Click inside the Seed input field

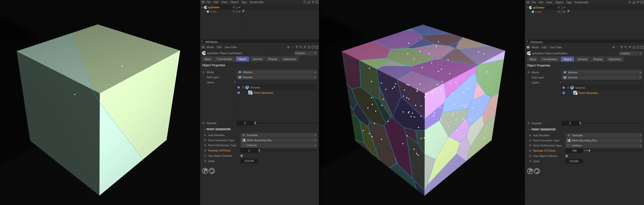click(x=249, y=161)
